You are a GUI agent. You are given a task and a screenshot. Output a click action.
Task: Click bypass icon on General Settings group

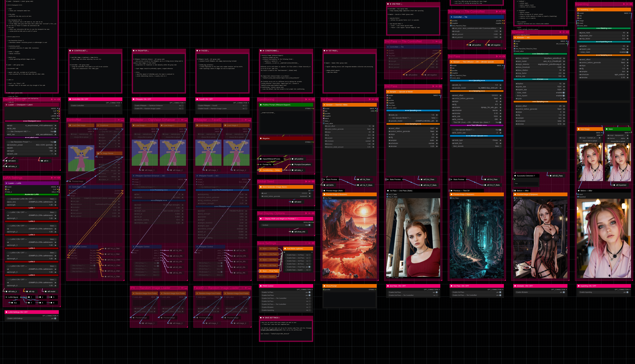tap(55, 99)
